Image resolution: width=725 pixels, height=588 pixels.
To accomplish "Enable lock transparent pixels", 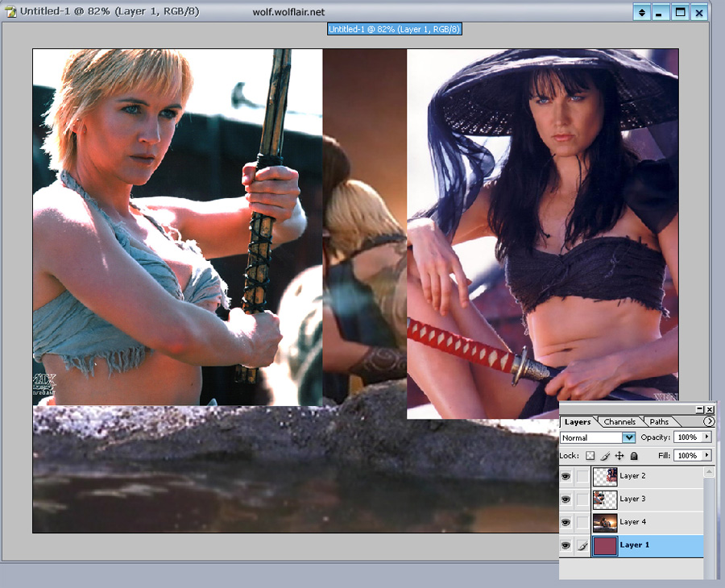I will tap(590, 456).
